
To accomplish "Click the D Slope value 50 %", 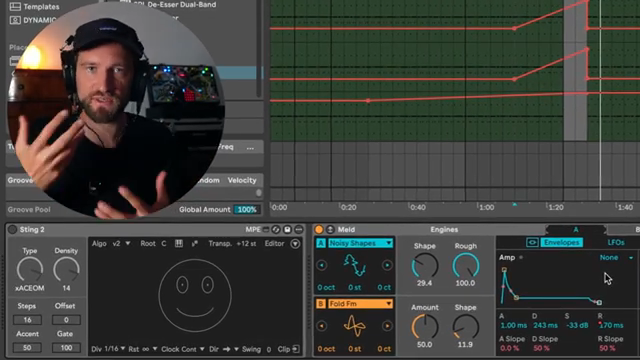I will click(541, 348).
